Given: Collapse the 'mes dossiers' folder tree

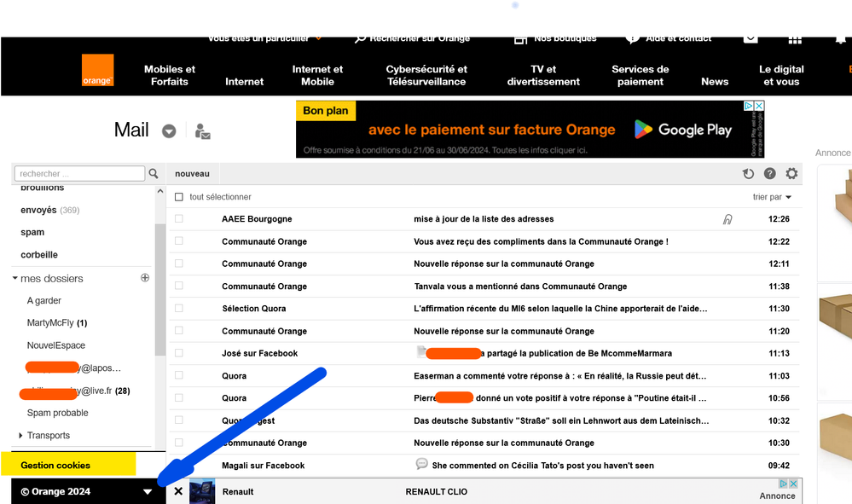Looking at the screenshot, I should point(15,279).
